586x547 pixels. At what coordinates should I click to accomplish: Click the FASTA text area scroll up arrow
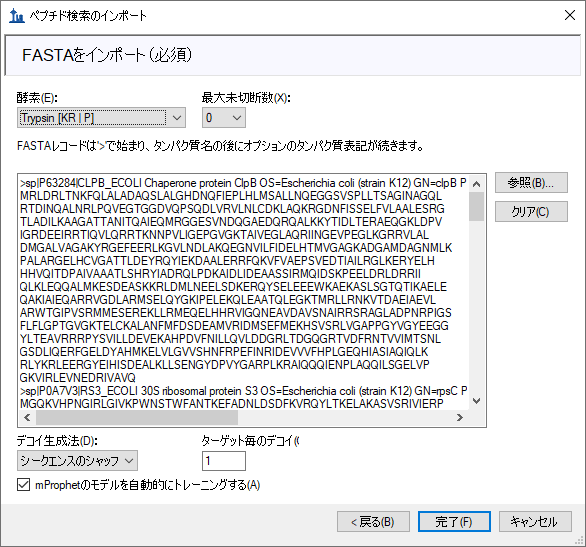click(x=476, y=183)
